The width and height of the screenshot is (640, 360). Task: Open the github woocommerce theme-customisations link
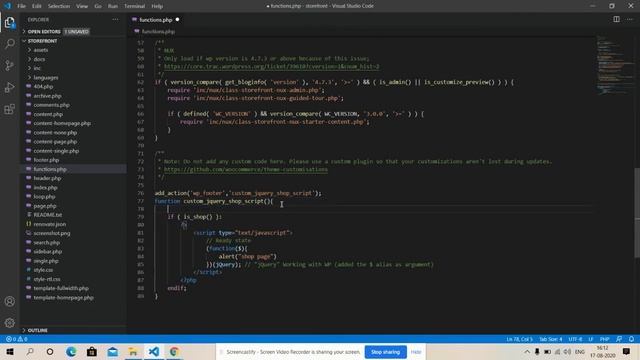tap(246, 169)
